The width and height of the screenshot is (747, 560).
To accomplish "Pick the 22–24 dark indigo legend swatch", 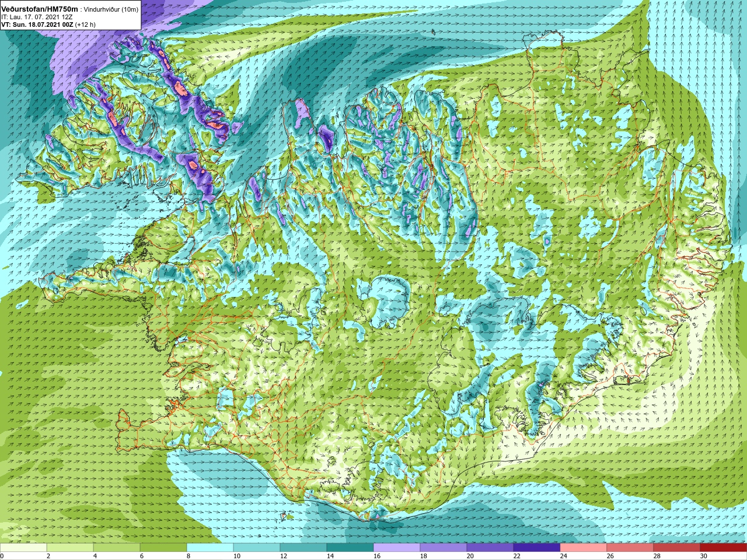I will click(537, 547).
